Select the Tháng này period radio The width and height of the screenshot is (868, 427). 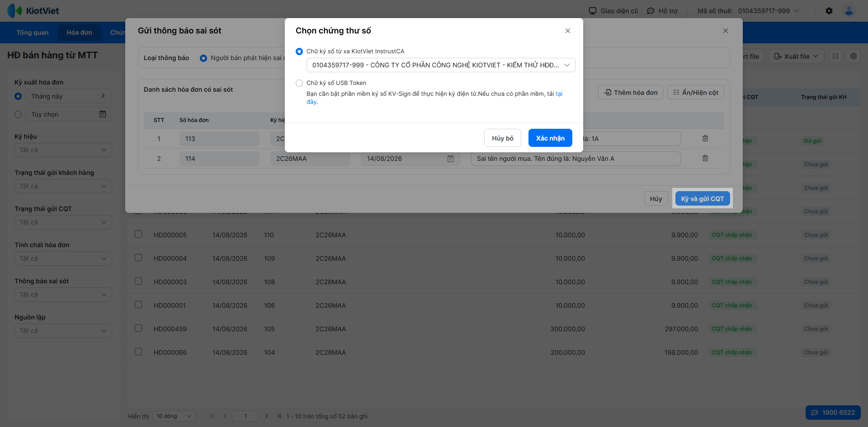pyautogui.click(x=18, y=96)
